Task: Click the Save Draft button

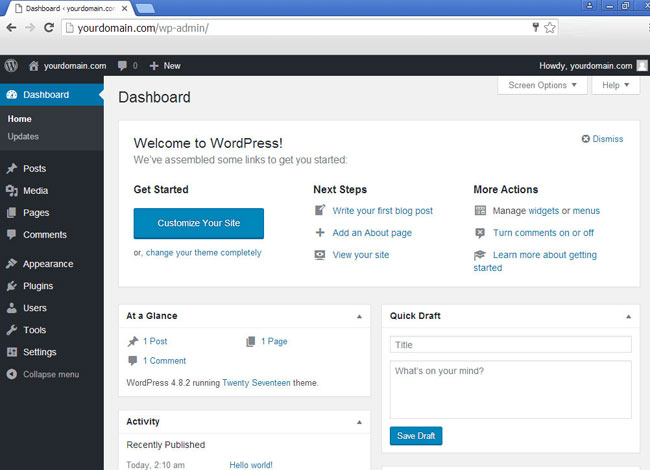Action: tap(416, 436)
